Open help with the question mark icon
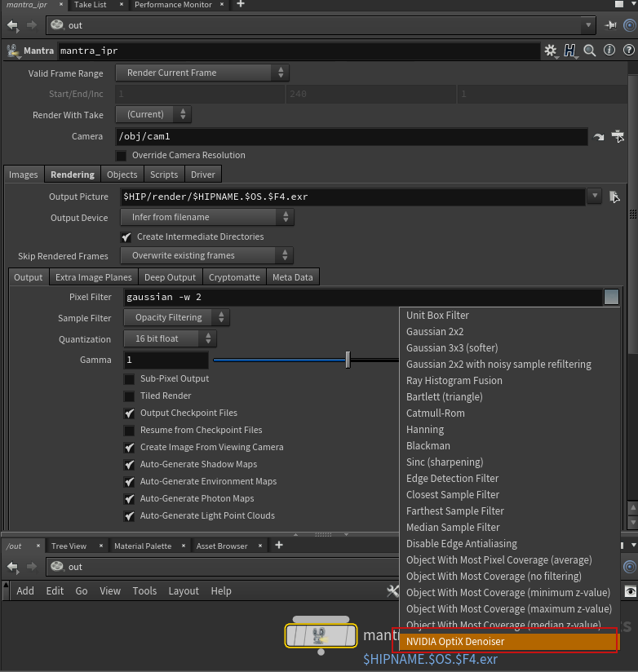638x672 pixels. coord(628,50)
